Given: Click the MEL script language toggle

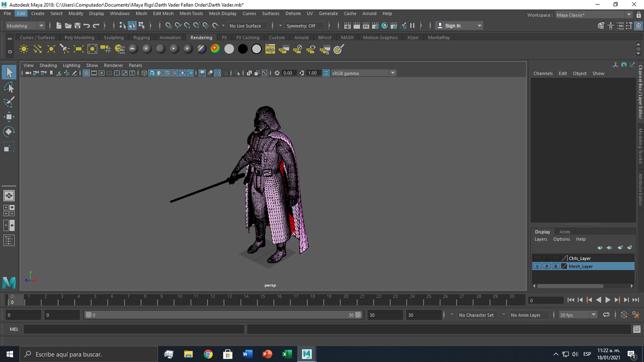Looking at the screenshot, I should (14, 329).
